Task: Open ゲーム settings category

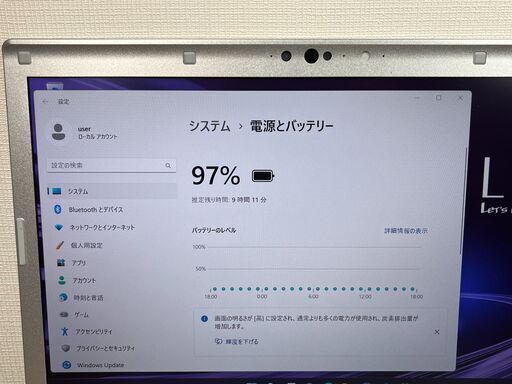Action: click(x=81, y=315)
